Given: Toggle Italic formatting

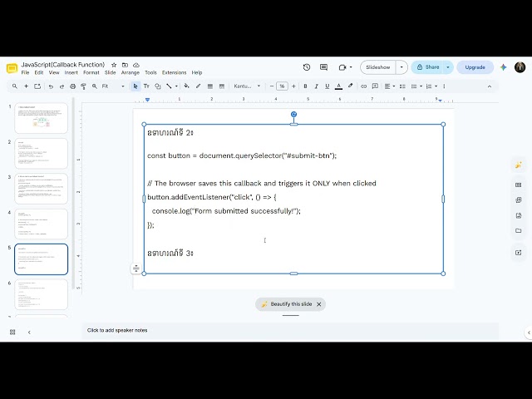Looking at the screenshot, I should [316, 86].
